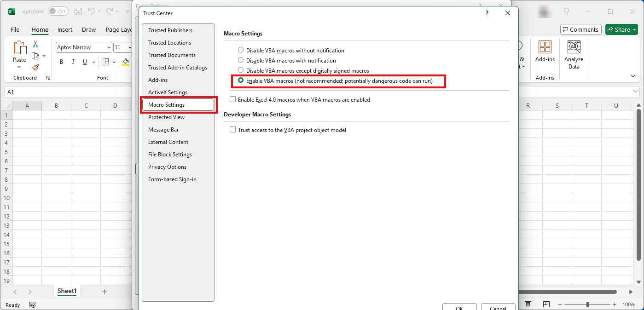
Task: Click the Comments button
Action: (580, 29)
